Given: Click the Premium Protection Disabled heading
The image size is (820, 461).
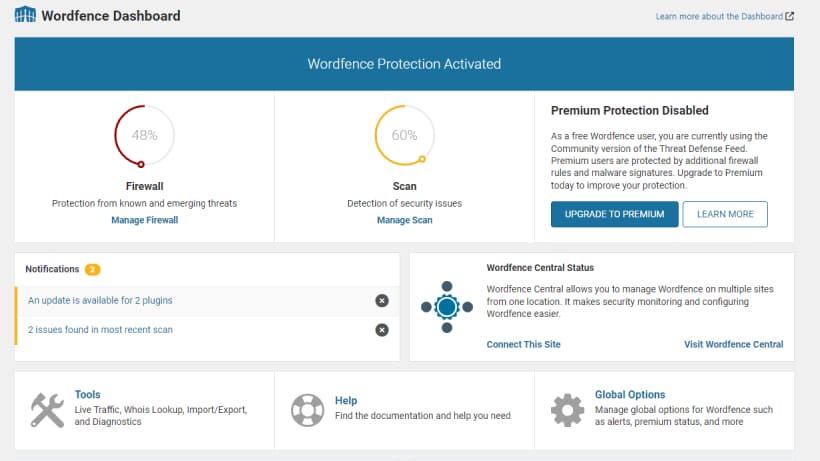Looking at the screenshot, I should click(x=630, y=111).
